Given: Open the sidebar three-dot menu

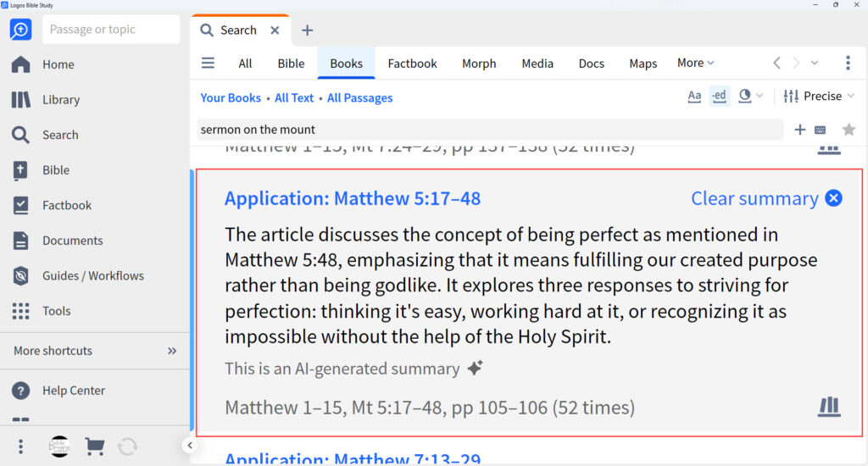Looking at the screenshot, I should click(20, 447).
